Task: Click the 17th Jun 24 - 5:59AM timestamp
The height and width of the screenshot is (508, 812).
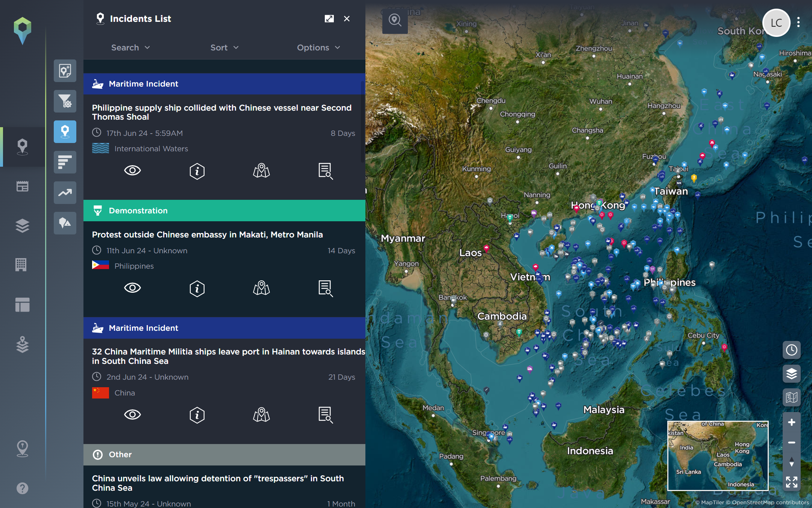Action: click(144, 133)
